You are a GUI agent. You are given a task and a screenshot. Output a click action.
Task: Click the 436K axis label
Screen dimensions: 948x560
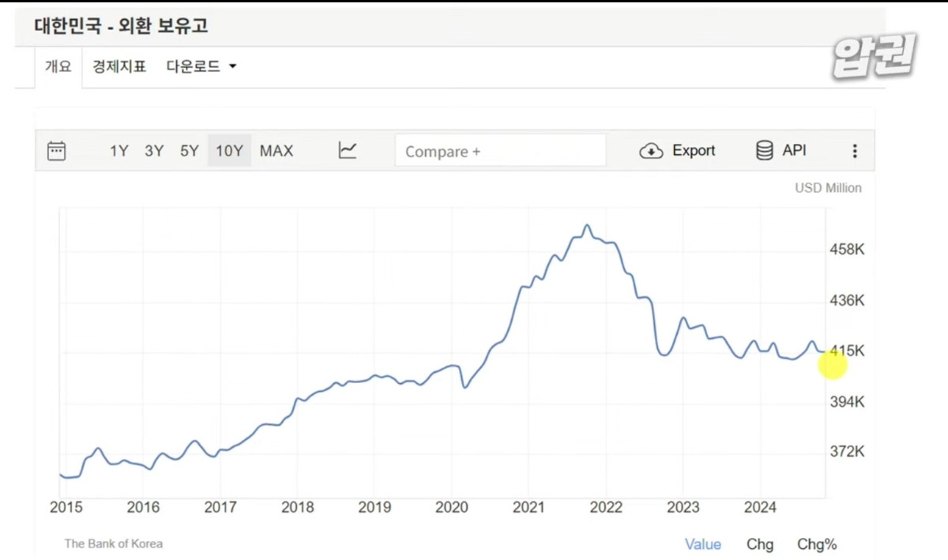click(847, 301)
